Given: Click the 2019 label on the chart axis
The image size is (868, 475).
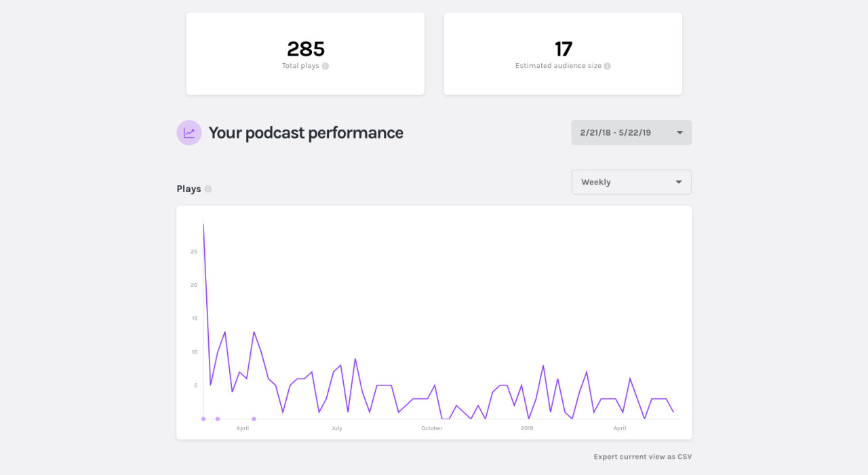Looking at the screenshot, I should tap(527, 428).
